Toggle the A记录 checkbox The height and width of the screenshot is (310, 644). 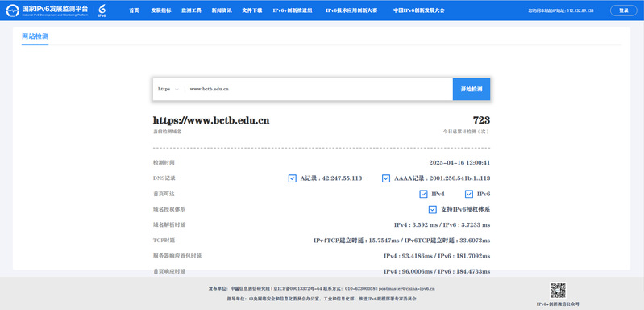coord(293,178)
